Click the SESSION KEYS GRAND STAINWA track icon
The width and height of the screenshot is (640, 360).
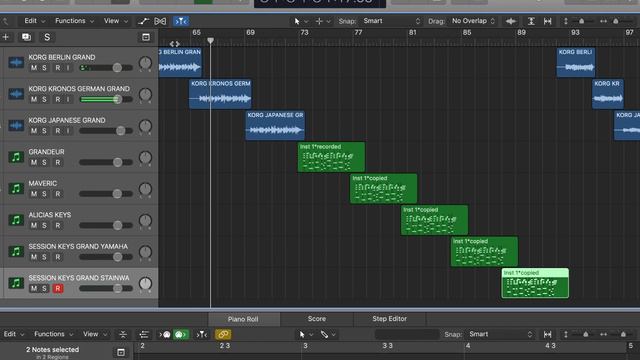(16, 283)
